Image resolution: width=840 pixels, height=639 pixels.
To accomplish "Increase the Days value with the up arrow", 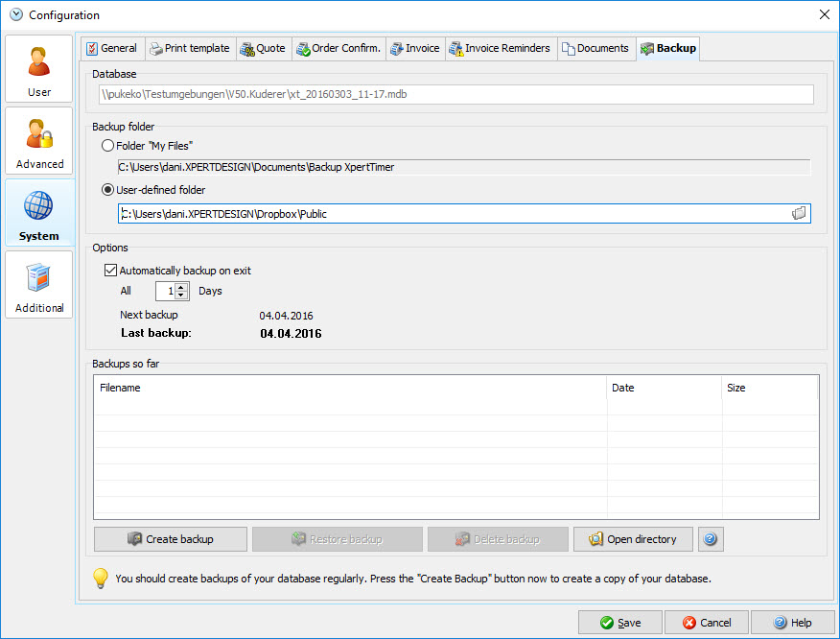I will (182, 287).
